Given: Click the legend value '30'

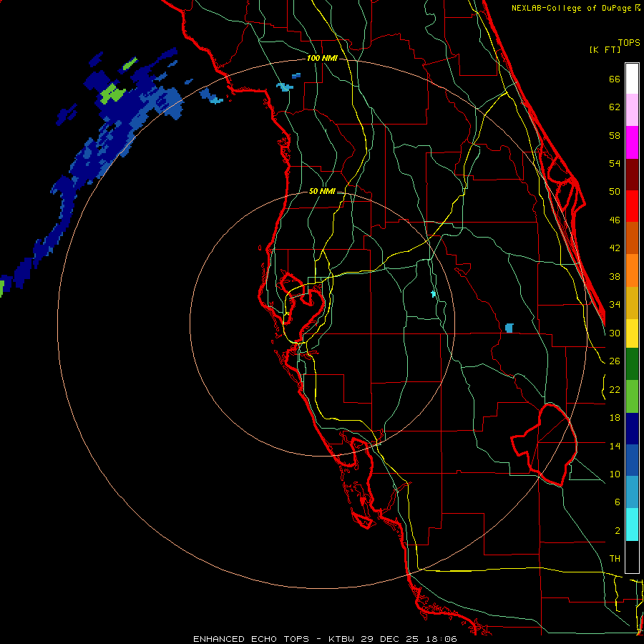Looking at the screenshot, I should click(x=615, y=333).
